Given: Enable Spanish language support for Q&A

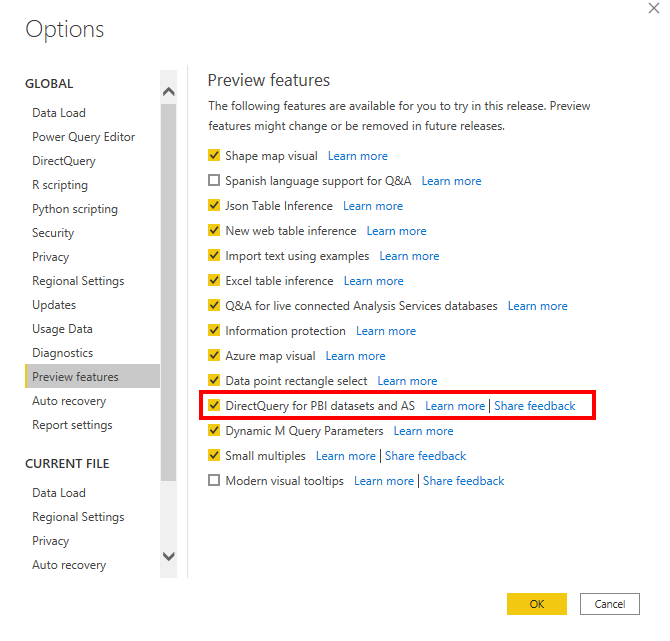Looking at the screenshot, I should point(214,180).
